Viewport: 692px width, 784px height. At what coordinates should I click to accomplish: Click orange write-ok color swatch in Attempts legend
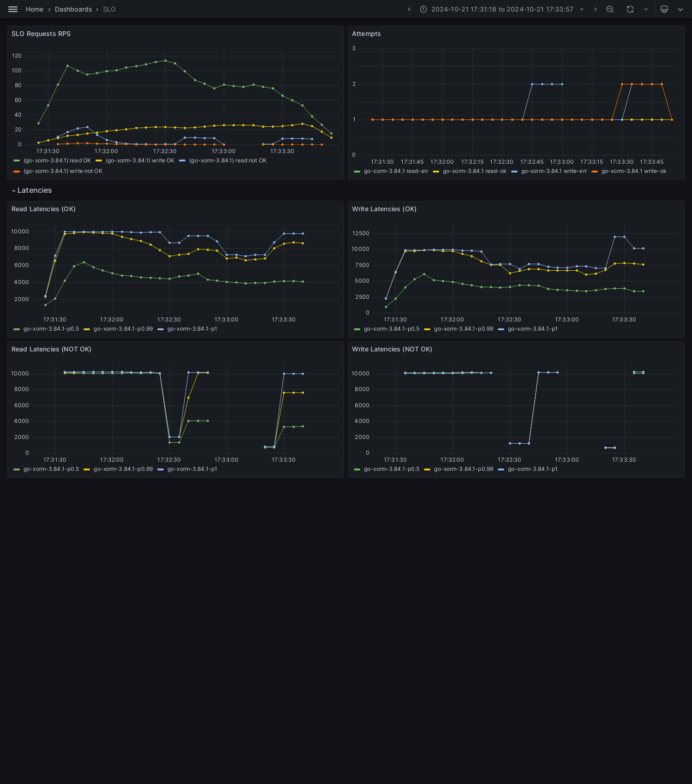(x=595, y=172)
